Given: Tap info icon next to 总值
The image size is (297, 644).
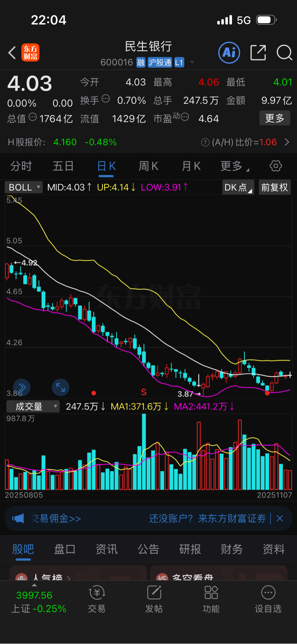Looking at the screenshot, I should click(33, 117).
